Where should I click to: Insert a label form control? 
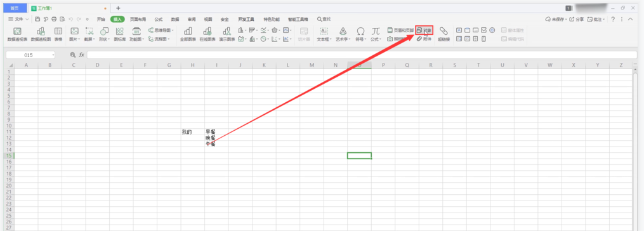[459, 30]
